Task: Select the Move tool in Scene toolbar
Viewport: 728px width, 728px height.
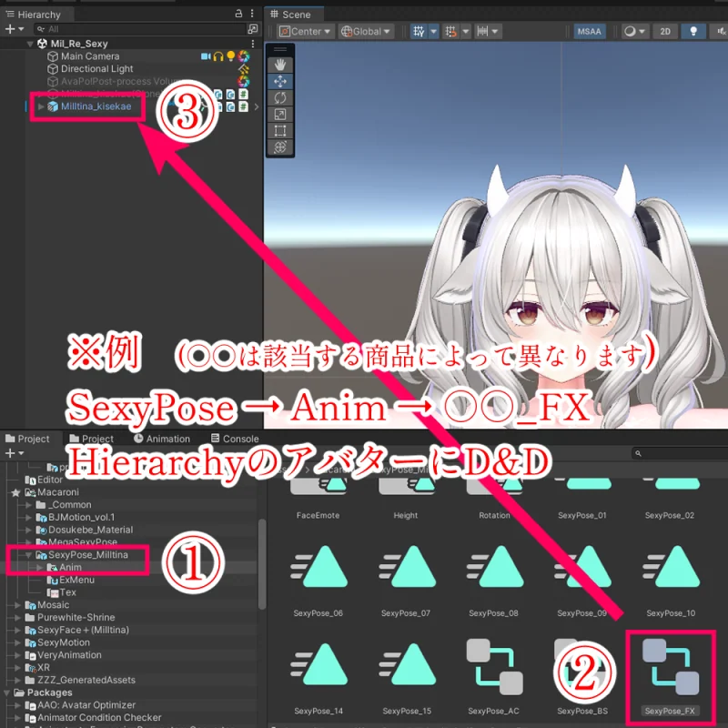Action: [280, 82]
